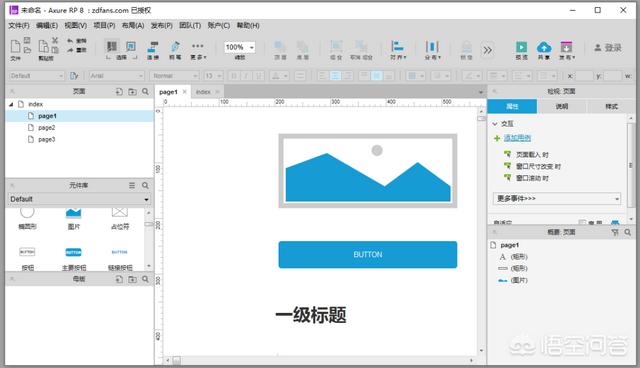Viewport: 640px width, 368px height.
Task: Click add page icon in Pages panel
Action: point(119,92)
